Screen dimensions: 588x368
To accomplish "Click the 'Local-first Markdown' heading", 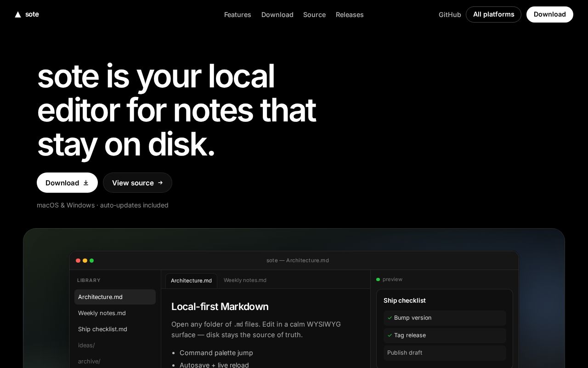I will [220, 306].
